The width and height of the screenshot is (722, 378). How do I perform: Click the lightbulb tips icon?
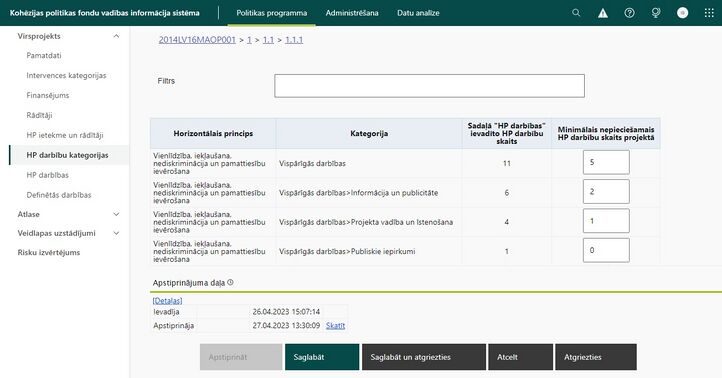tap(656, 13)
